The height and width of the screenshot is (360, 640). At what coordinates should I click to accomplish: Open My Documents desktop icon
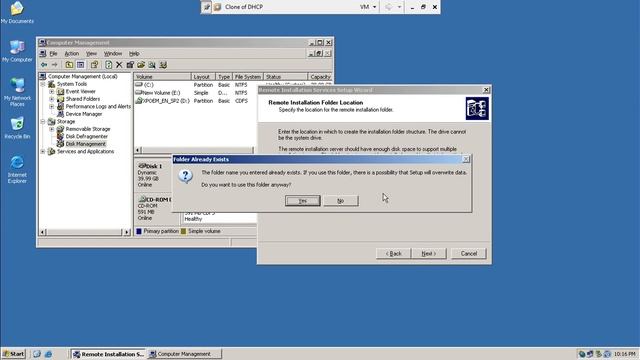pos(17,13)
